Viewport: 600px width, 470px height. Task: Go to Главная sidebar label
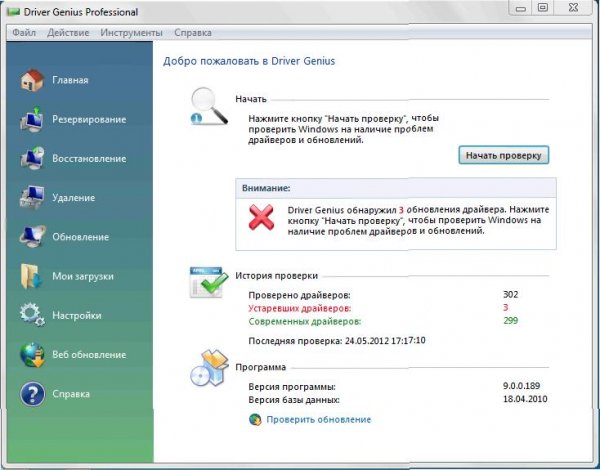70,80
